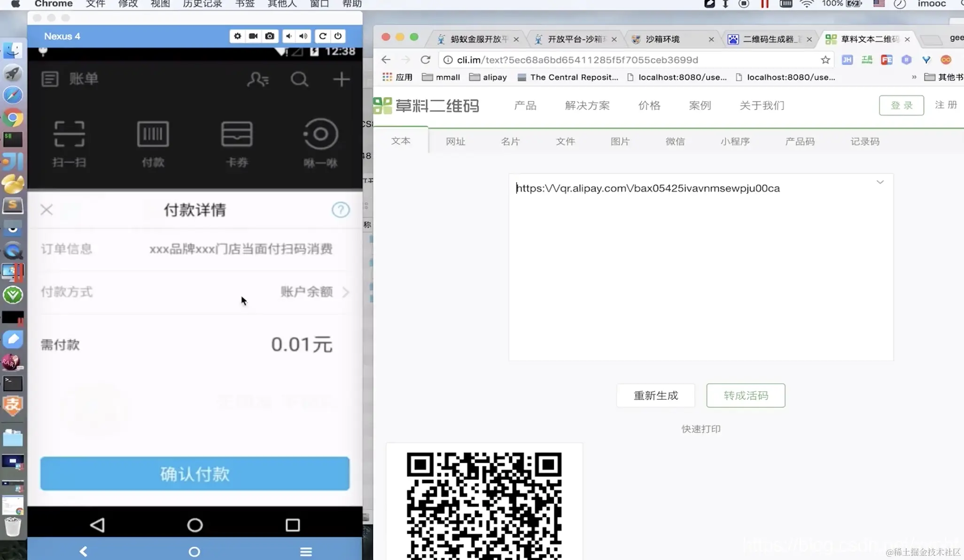Screen dimensions: 964x560
Task: Switch to the 网址 tab
Action: pos(455,141)
